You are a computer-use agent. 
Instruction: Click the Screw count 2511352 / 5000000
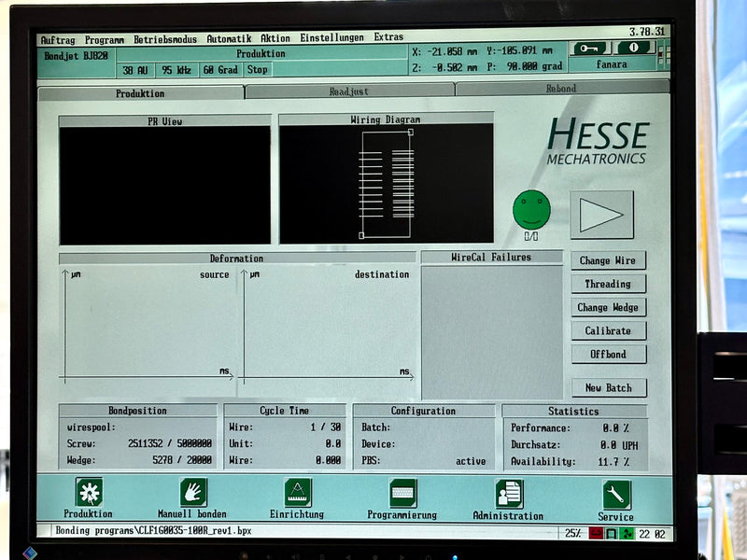click(170, 443)
